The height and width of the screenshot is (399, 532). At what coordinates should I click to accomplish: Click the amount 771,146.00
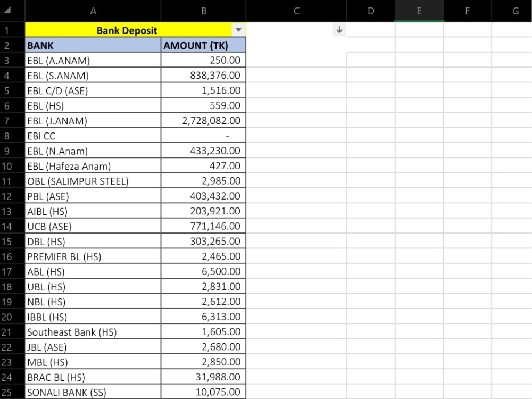click(x=215, y=226)
